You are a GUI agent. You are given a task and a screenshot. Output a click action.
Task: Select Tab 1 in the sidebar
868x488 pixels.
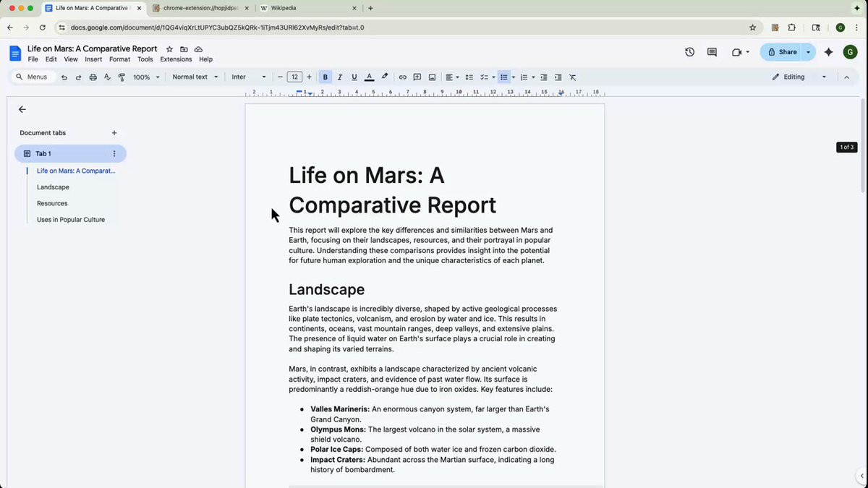pyautogui.click(x=70, y=153)
